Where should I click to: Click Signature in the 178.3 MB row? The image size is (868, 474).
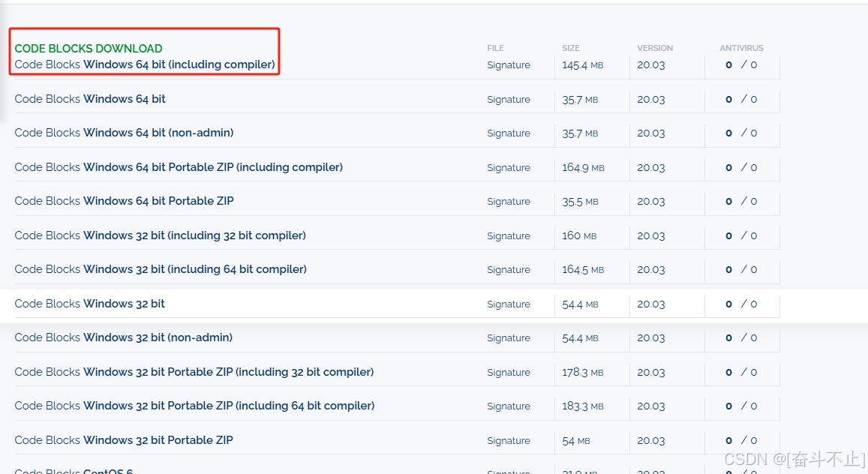[x=509, y=372]
